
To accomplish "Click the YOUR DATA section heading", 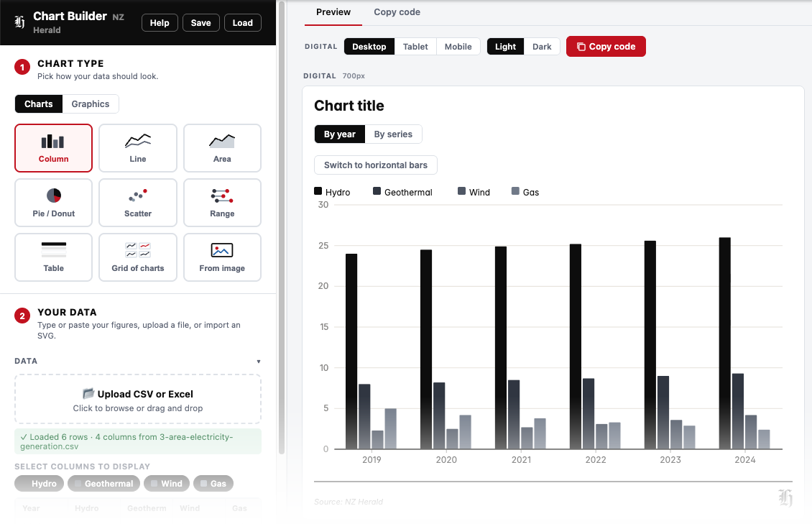I will [x=67, y=312].
